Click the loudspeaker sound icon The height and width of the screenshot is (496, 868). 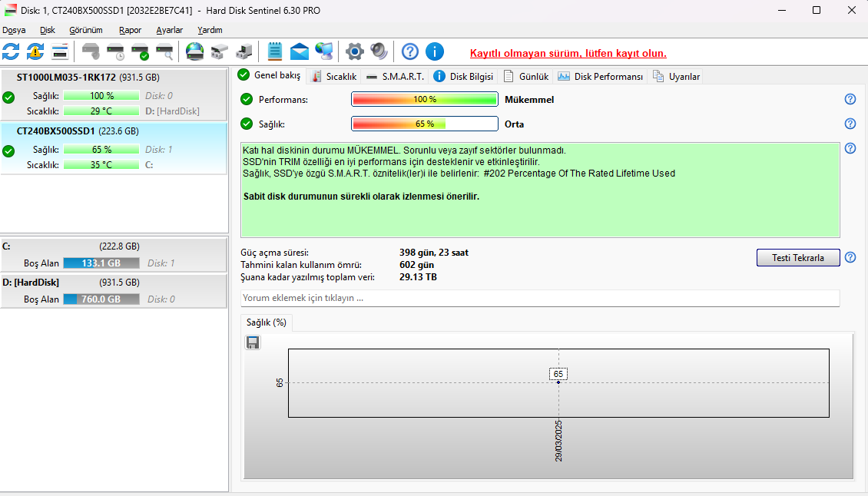tap(379, 51)
